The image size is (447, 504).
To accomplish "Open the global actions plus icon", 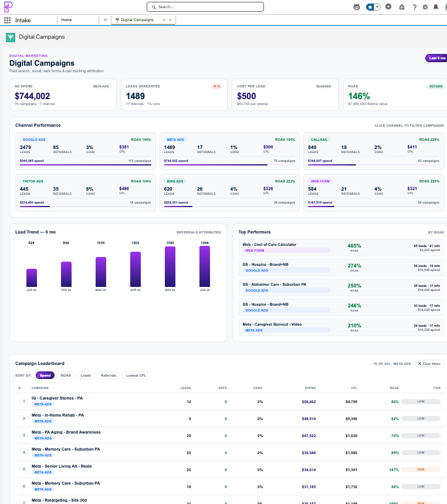I will point(388,7).
